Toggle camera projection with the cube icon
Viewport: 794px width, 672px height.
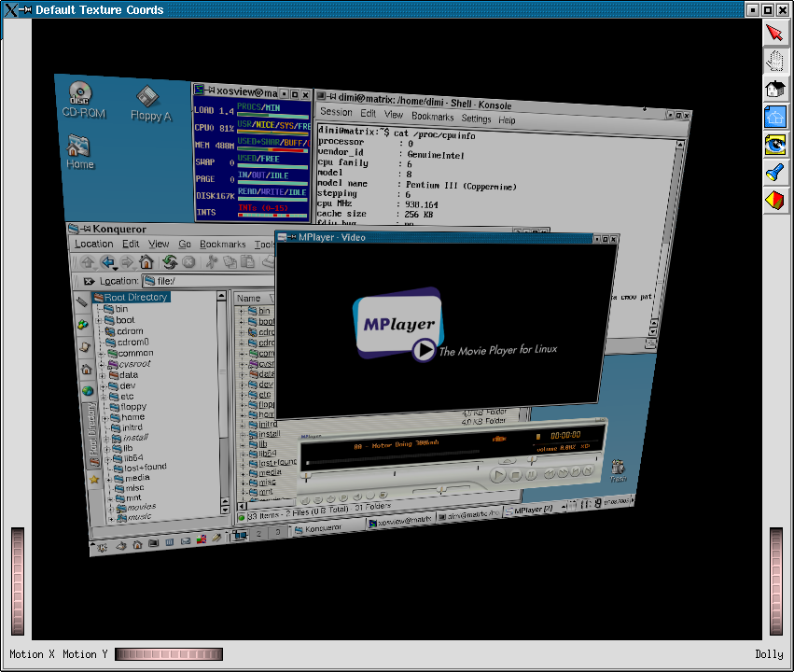(x=774, y=201)
